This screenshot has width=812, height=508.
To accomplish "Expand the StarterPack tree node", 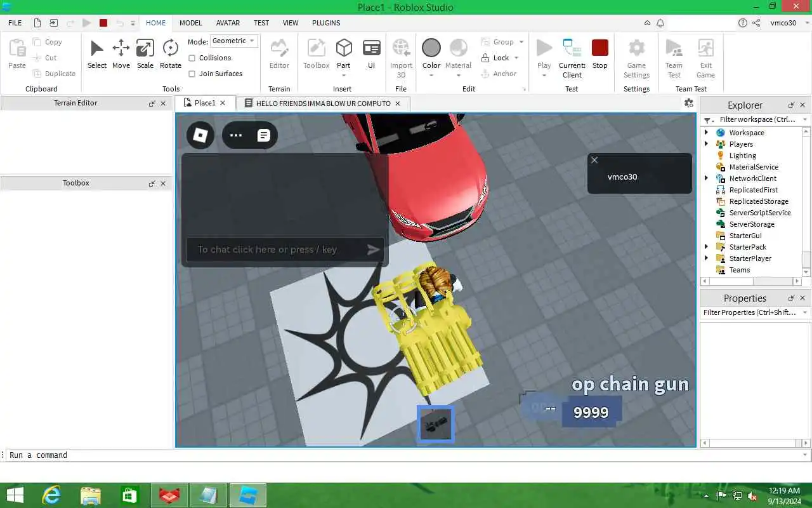I will point(706,247).
